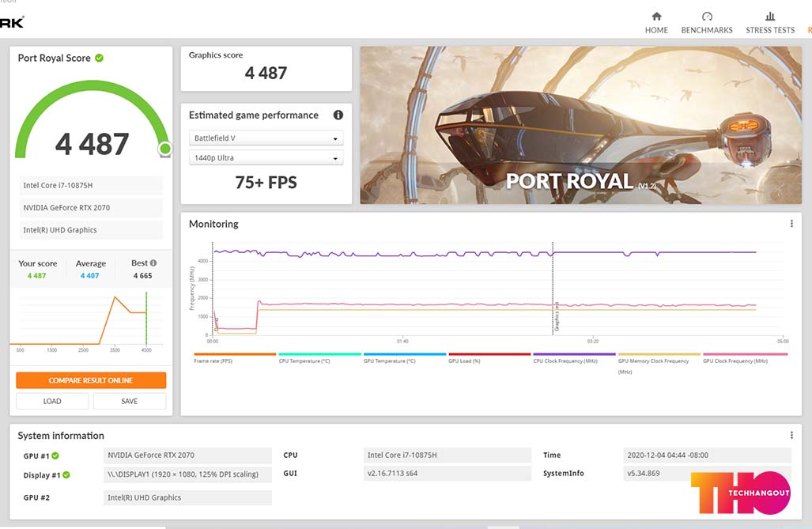This screenshot has height=529, width=812.
Task: Click the green knob on the score gauge
Action: [165, 149]
